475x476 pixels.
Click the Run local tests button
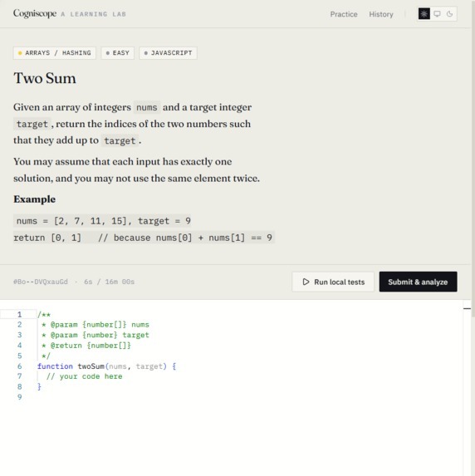pos(333,282)
